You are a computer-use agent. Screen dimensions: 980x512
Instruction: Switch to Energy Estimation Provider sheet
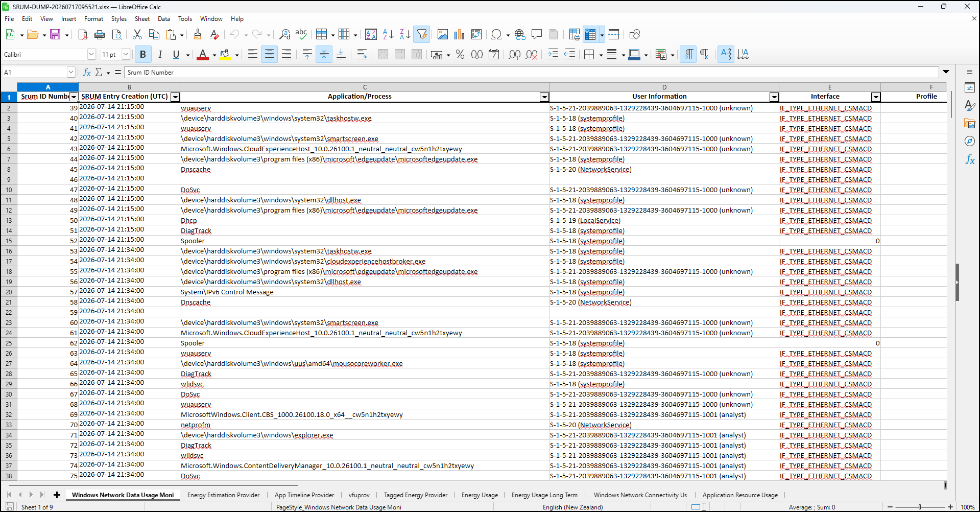point(223,495)
